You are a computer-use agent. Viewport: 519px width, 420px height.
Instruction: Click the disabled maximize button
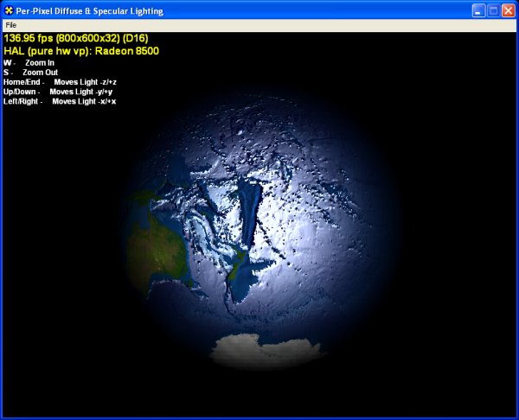click(x=493, y=10)
